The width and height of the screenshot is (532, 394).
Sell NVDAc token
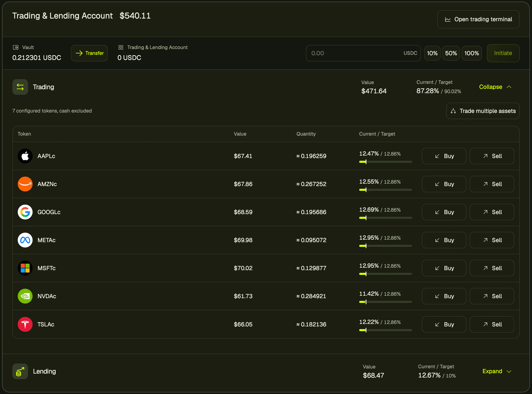click(x=492, y=296)
